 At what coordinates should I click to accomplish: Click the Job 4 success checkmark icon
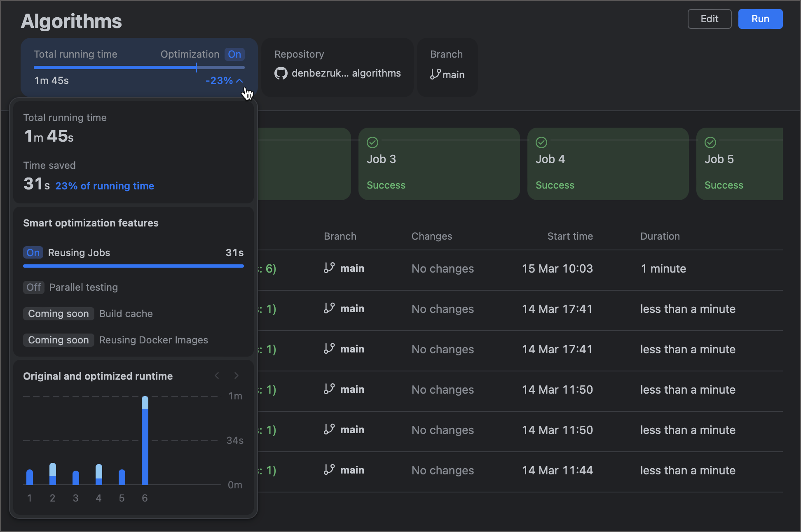[541, 142]
